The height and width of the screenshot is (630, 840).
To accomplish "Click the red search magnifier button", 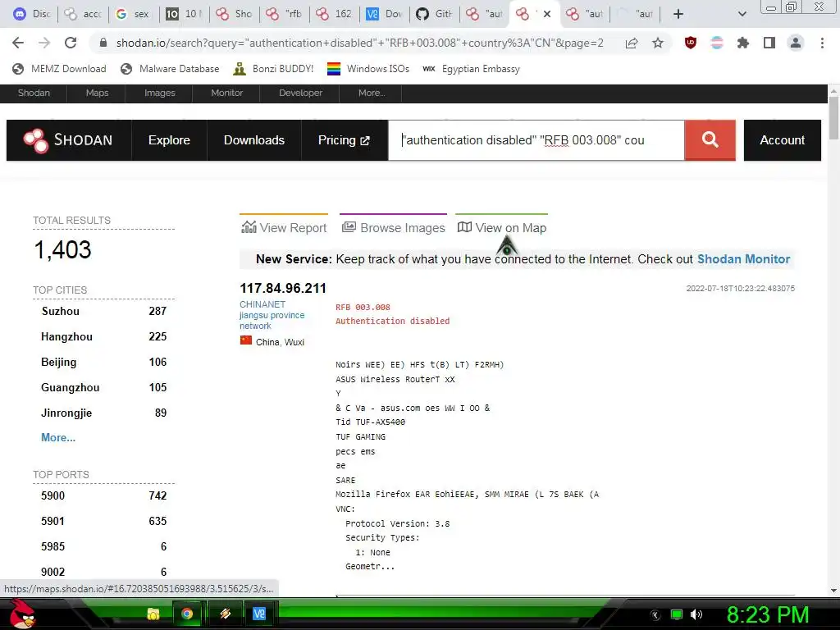I will (x=710, y=140).
